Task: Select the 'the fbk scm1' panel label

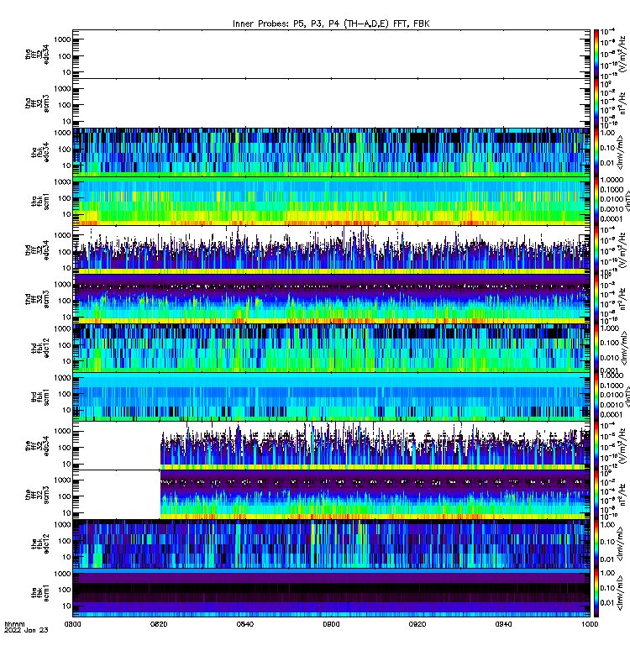Action: pos(40,593)
